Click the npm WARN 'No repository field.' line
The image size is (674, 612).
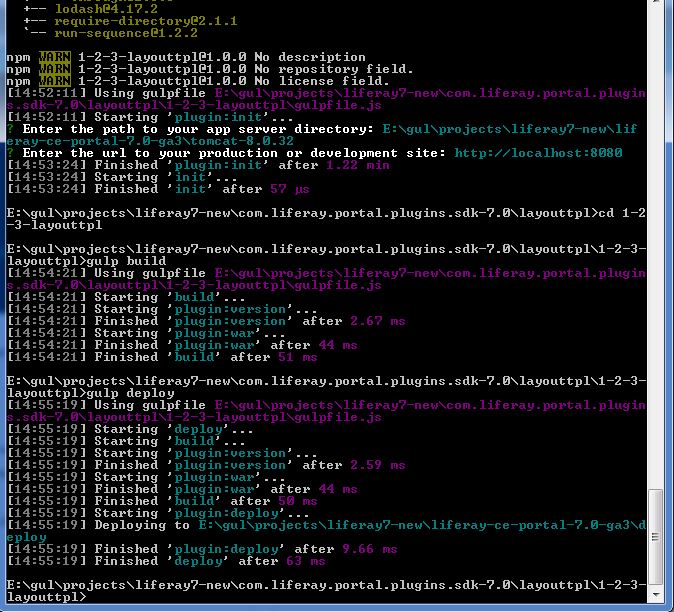210,69
